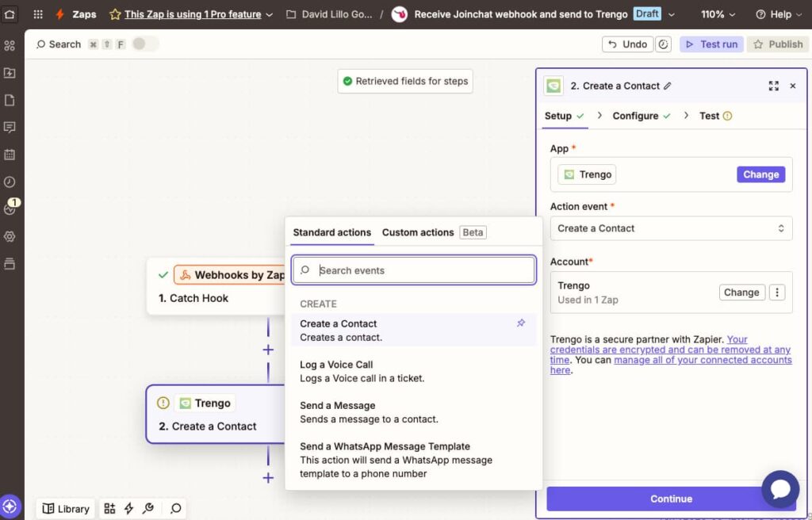Open the purple compass icon at bottom left

[10, 506]
